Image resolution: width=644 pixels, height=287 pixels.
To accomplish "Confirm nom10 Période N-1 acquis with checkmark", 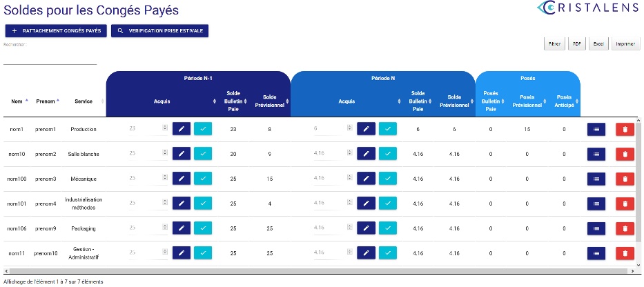I will [x=203, y=154].
